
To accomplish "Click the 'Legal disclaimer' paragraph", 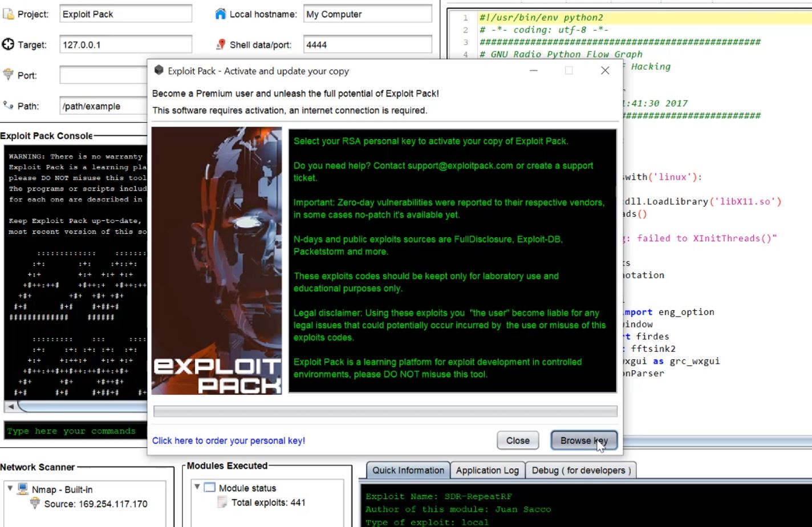I will pyautogui.click(x=450, y=325).
